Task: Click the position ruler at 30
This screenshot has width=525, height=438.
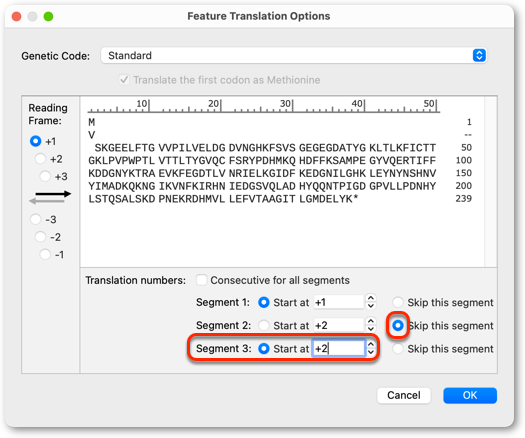Action: [286, 103]
